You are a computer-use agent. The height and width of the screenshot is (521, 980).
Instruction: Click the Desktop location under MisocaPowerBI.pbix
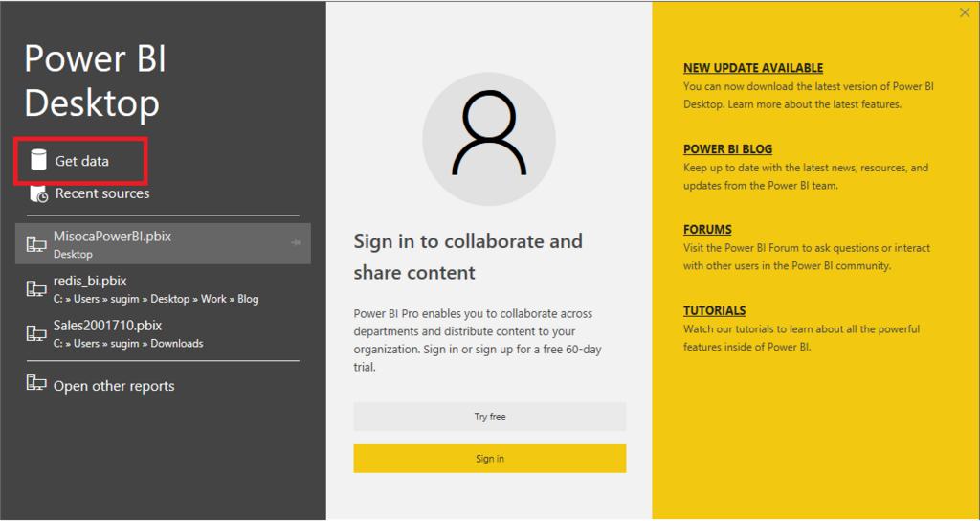(x=73, y=255)
